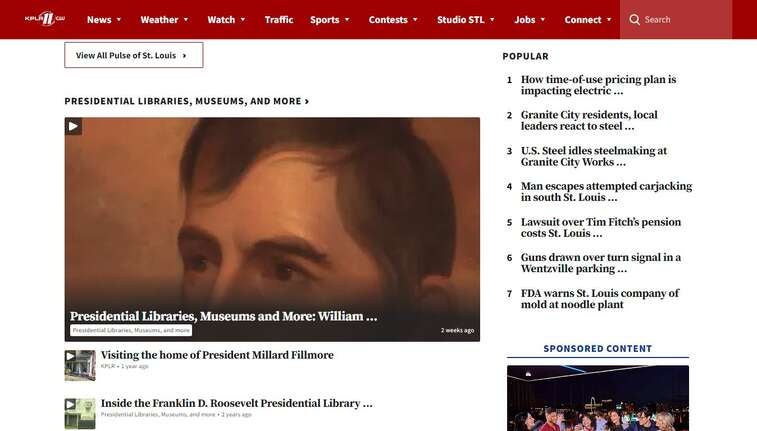Open FDA warns St. Louis company article

click(x=600, y=299)
